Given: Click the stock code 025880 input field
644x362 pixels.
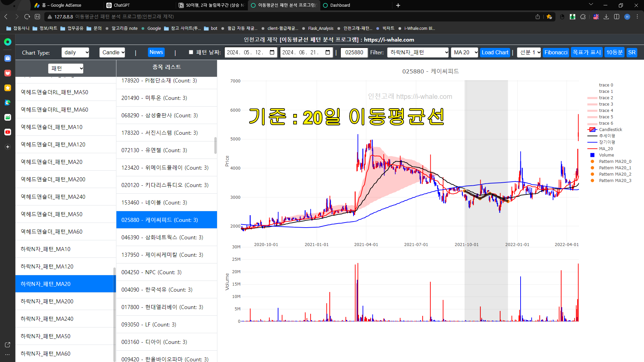Looking at the screenshot, I should coord(354,53).
